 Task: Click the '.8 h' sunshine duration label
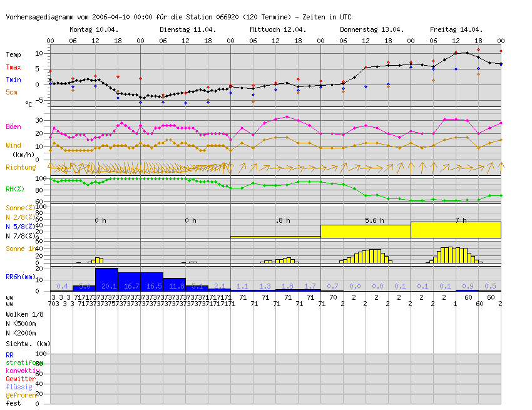coord(283,220)
